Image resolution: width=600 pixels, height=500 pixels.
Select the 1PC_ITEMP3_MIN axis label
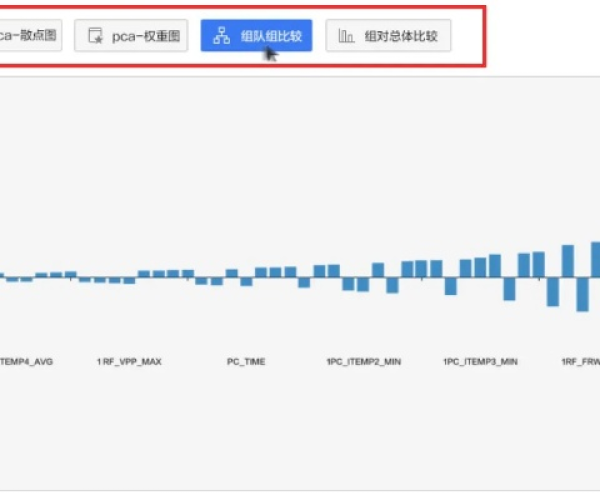[x=481, y=361]
